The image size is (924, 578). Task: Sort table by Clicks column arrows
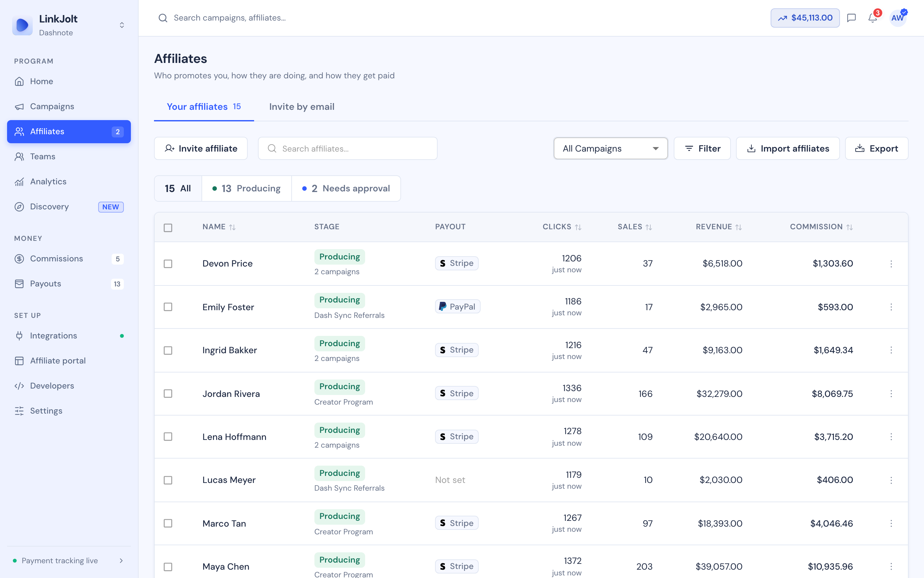578,227
